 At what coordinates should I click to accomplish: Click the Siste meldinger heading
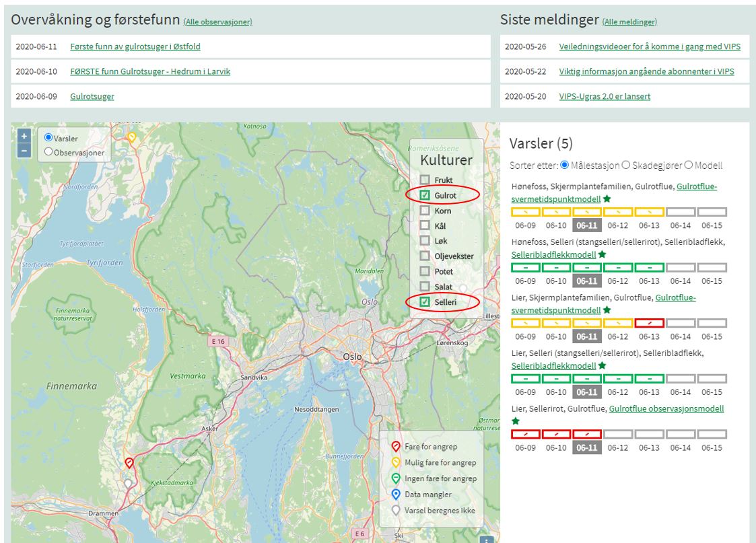coord(549,20)
